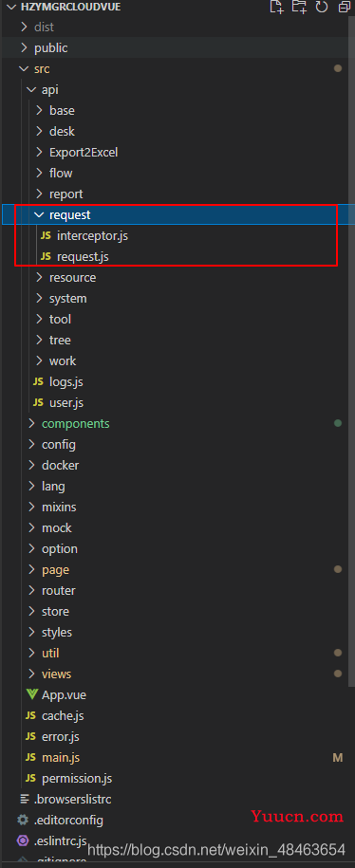Viewport: 355px width, 868px height.
Task: Expand the Export2Excel folder
Action: 84,152
